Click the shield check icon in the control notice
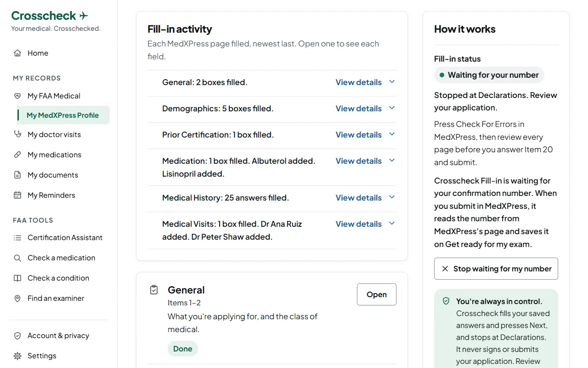Screen dimensions: 588x368 tap(446, 301)
